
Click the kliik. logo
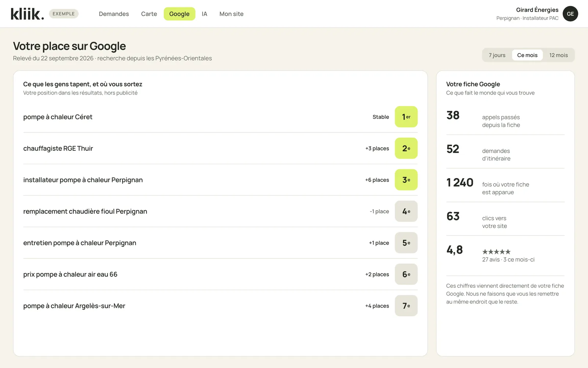[x=27, y=14]
